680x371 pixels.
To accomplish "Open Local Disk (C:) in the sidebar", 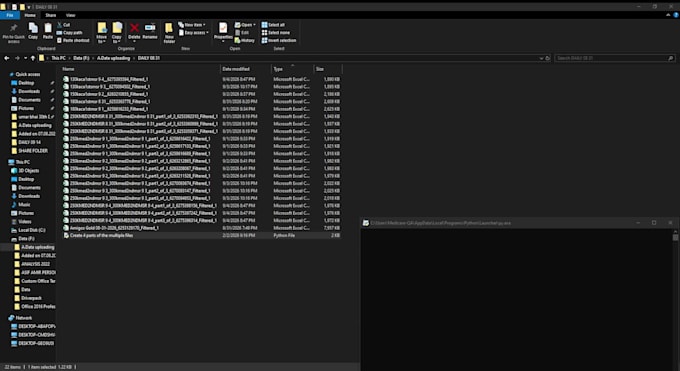I will click(32, 230).
